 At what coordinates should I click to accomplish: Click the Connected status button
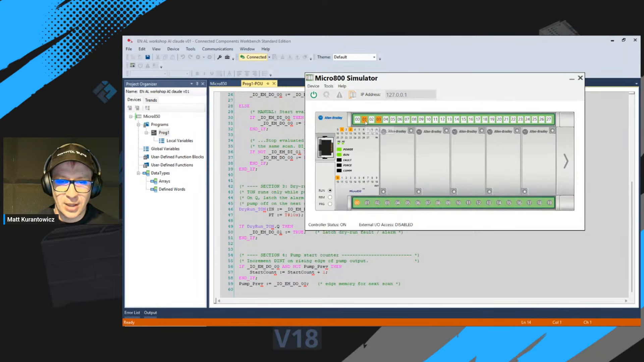pyautogui.click(x=253, y=57)
